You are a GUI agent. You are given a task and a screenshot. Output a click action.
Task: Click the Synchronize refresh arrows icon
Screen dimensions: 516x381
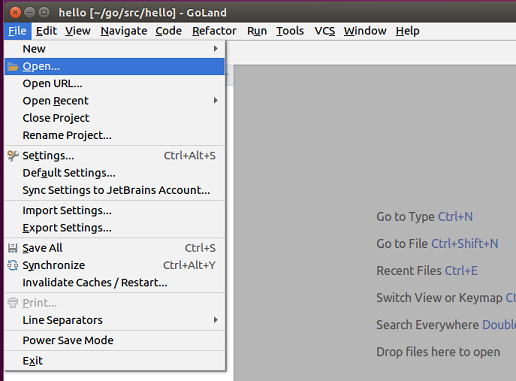[x=13, y=265]
